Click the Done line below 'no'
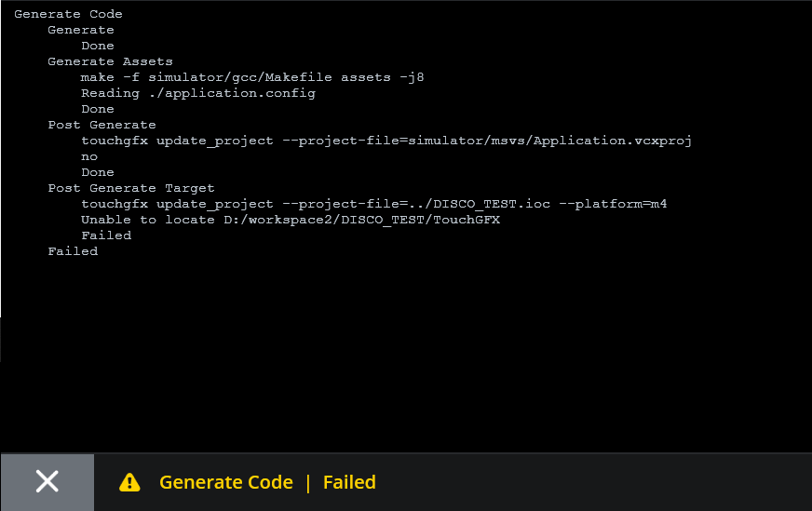 coord(98,172)
